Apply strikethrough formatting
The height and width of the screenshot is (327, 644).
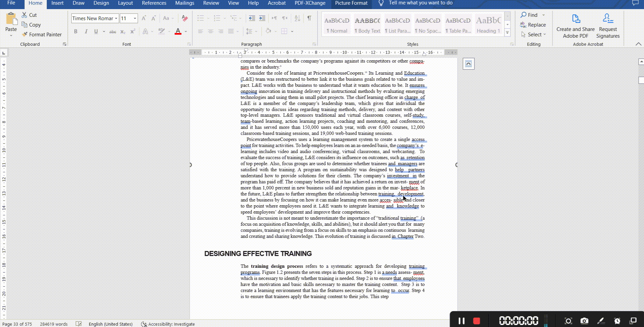(x=113, y=32)
